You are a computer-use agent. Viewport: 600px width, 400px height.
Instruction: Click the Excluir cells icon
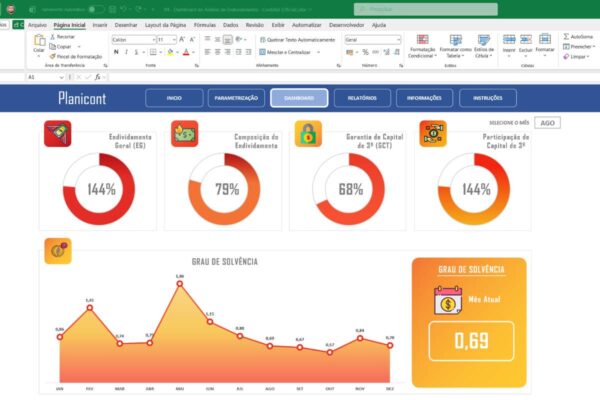click(526, 39)
